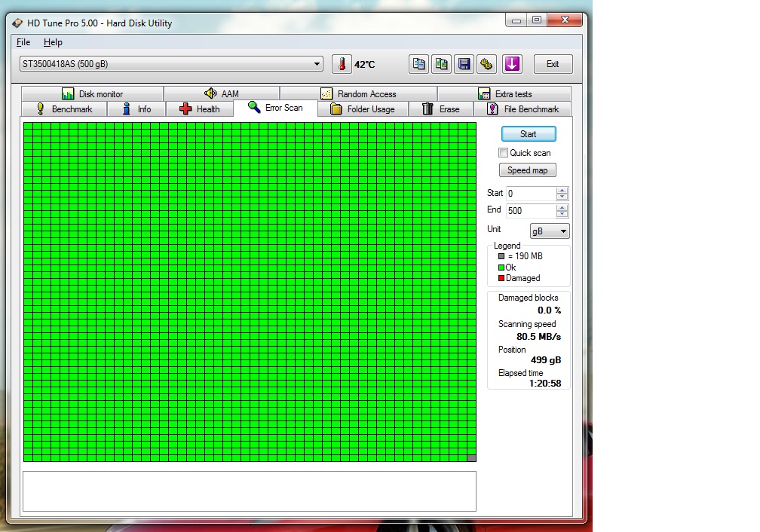Click the 0.0 % damaged blocks value

pos(549,310)
